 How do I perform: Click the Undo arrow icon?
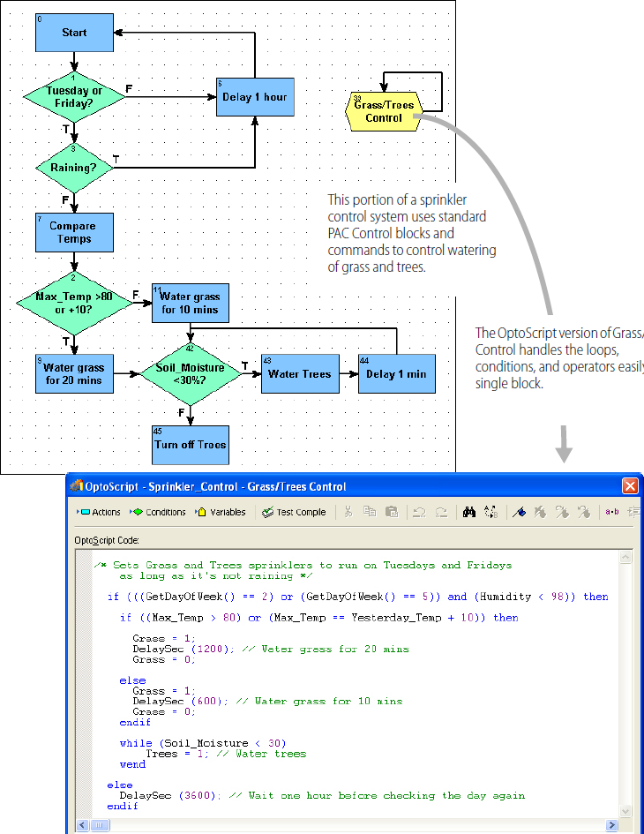(x=420, y=512)
